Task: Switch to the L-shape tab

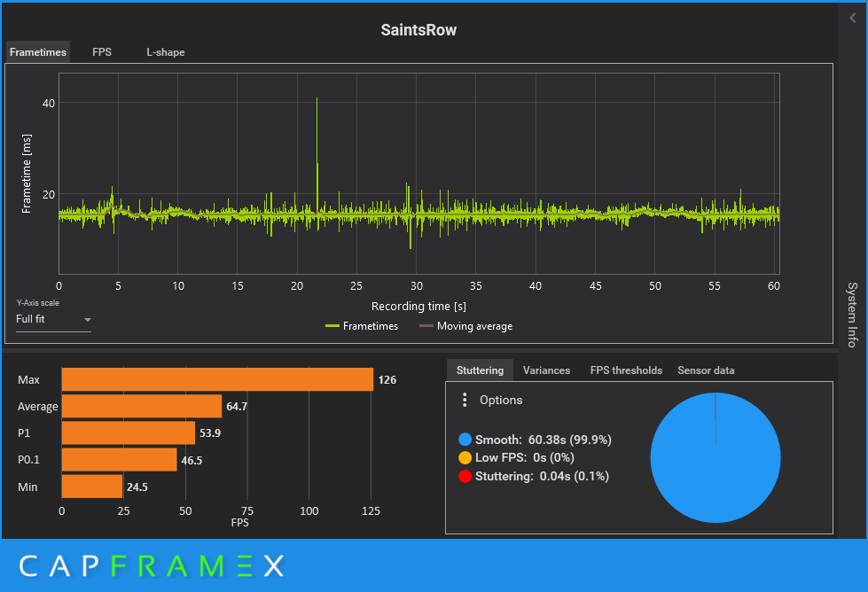Action: point(166,52)
